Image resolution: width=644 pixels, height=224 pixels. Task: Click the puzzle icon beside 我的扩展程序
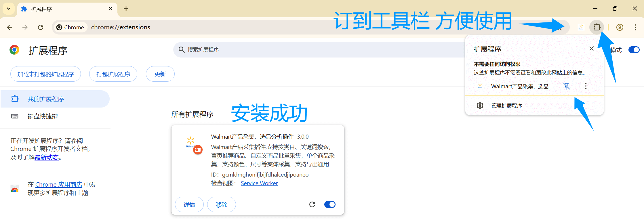(15, 99)
